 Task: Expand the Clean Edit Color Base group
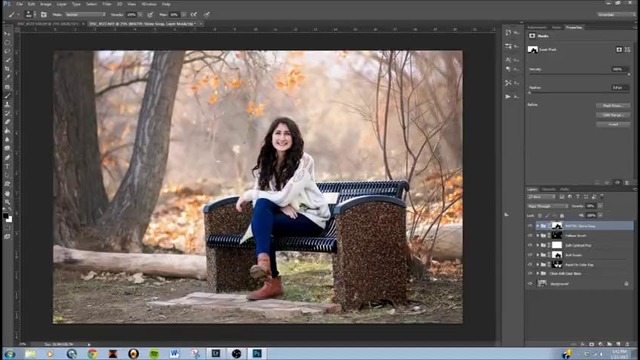point(538,273)
